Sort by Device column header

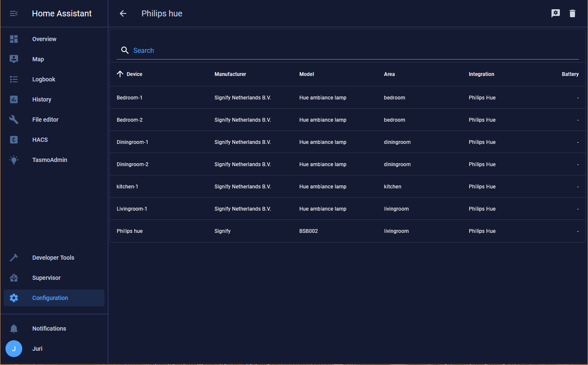pos(134,74)
